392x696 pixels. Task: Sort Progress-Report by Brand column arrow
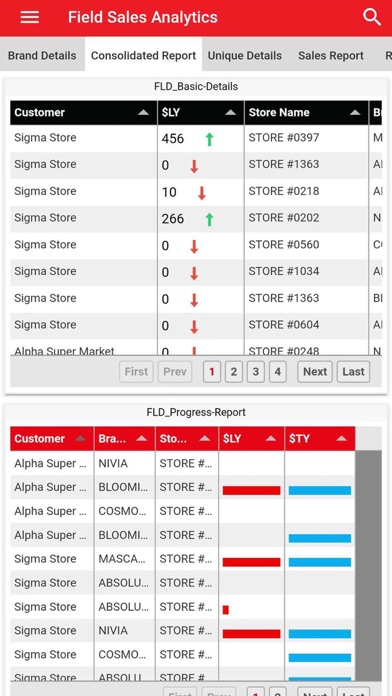point(141,439)
